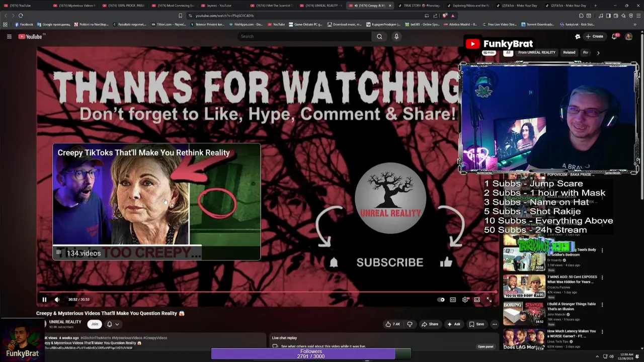This screenshot has height=362, width=644.
Task: Open '7 MINS AGO: 50 Cent EXPOSES' video
Action: [x=572, y=280]
